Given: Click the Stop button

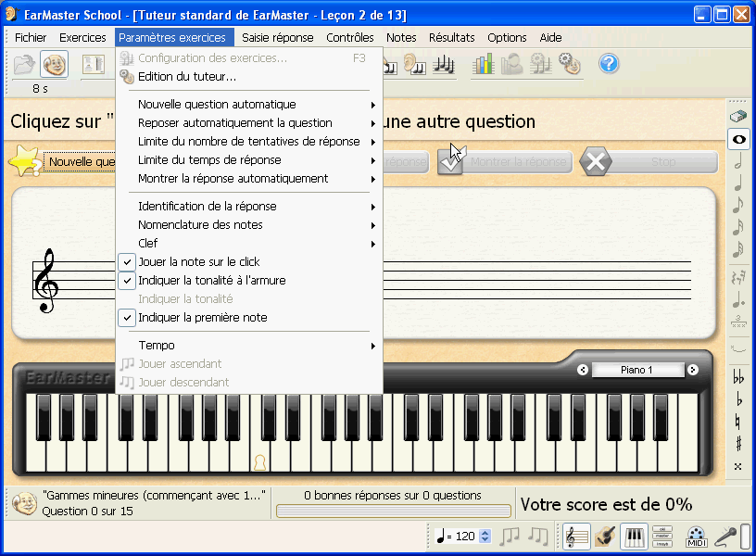Looking at the screenshot, I should coord(649,161).
